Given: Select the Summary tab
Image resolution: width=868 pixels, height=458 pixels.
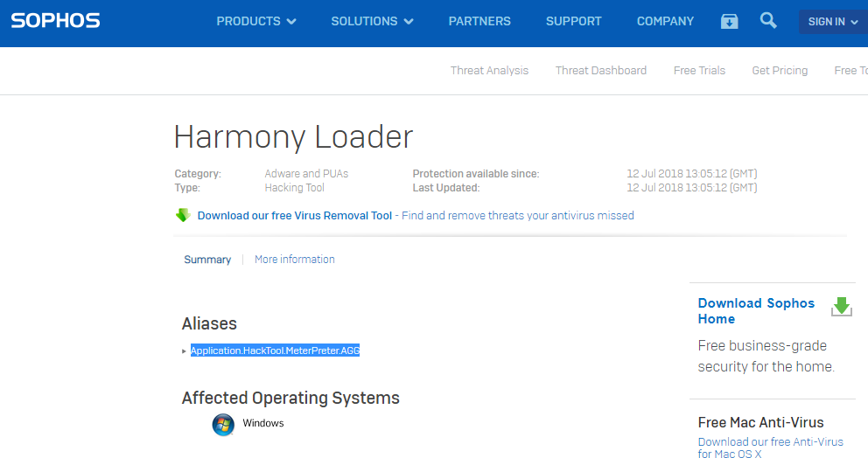Looking at the screenshot, I should (207, 260).
